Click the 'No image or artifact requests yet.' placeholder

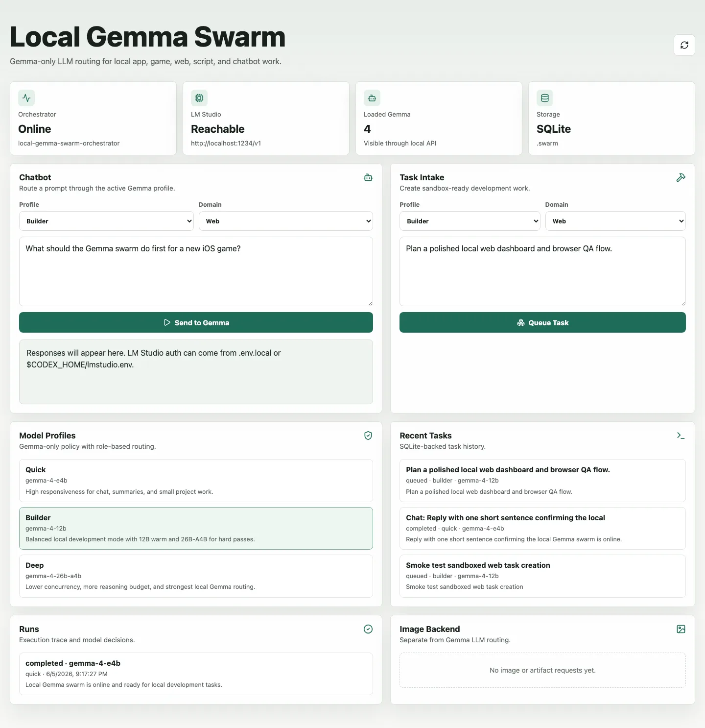coord(542,670)
